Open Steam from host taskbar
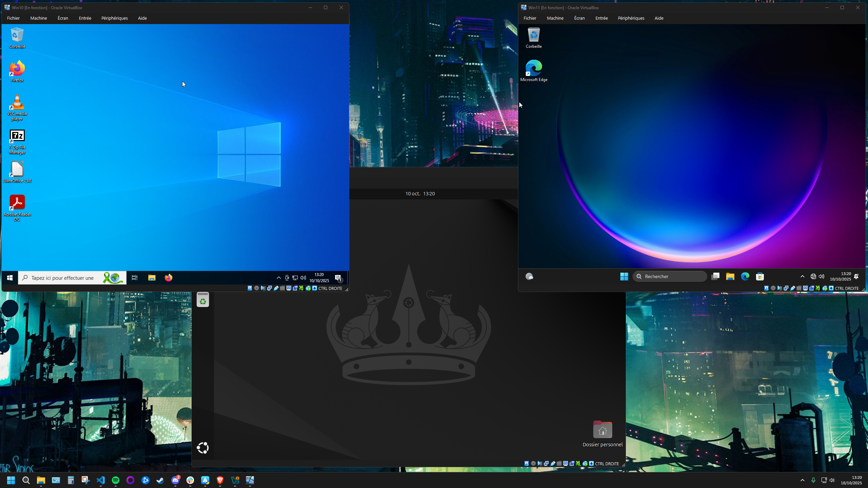The width and height of the screenshot is (868, 488). click(x=160, y=480)
